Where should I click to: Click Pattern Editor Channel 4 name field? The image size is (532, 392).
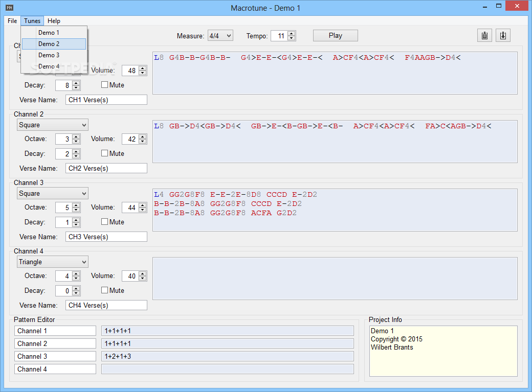coord(55,369)
